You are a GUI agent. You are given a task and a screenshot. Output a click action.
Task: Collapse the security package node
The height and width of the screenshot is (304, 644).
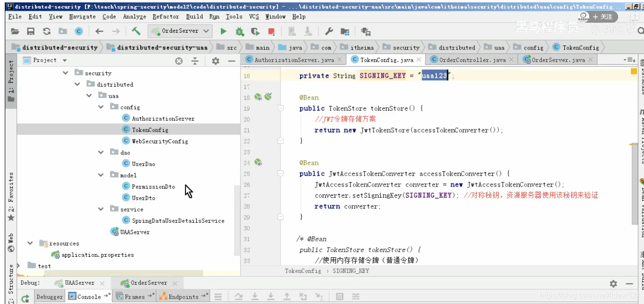(x=66, y=73)
